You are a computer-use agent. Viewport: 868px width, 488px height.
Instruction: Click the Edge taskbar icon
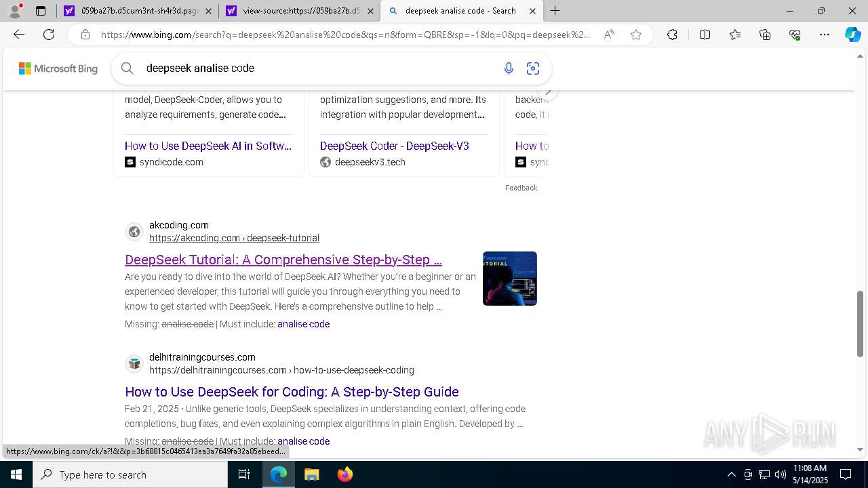tap(279, 474)
